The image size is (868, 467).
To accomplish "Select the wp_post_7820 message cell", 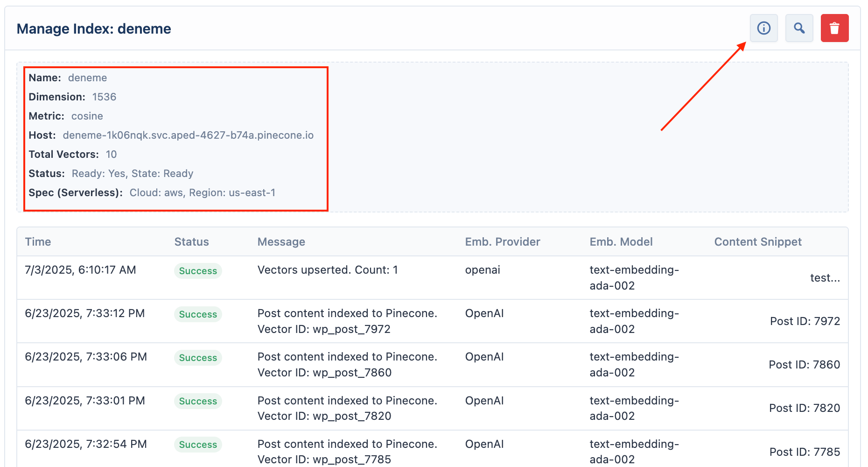I will point(348,408).
